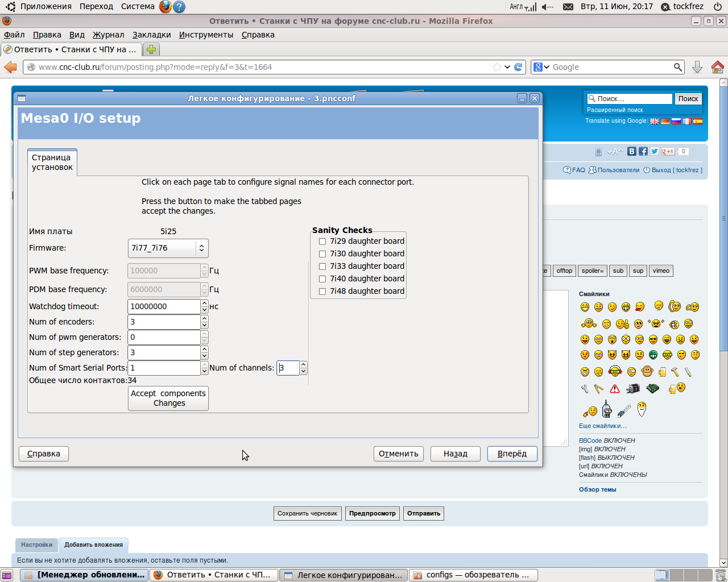Increase Num of encoders with up arrow
Viewport: 728px width, 582px height.
[x=204, y=318]
